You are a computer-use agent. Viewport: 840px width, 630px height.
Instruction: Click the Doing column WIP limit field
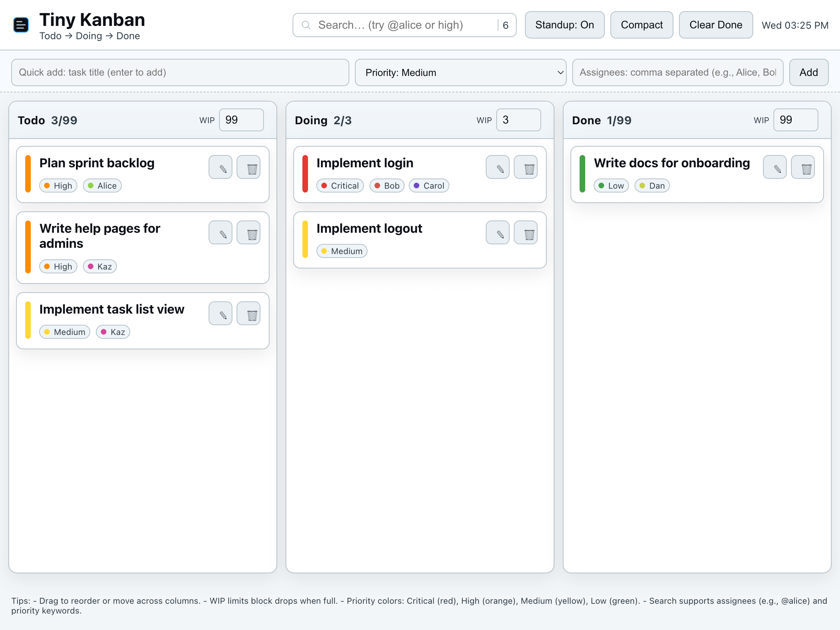[518, 120]
